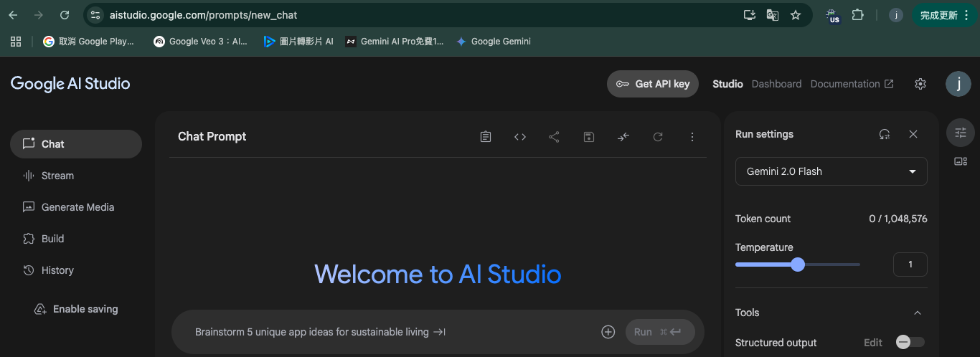This screenshot has width=980, height=357.
Task: Open the Google account avatar j
Action: tap(958, 84)
